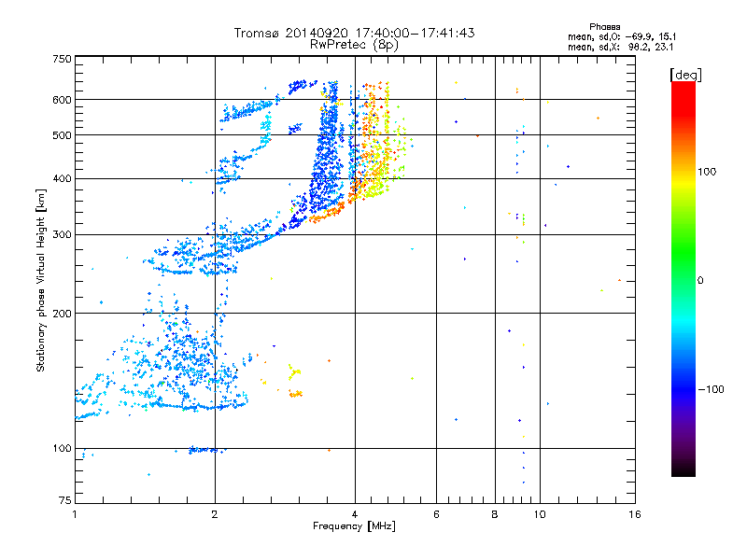Click the '10' MHz frequency axis tick label

[540, 514]
